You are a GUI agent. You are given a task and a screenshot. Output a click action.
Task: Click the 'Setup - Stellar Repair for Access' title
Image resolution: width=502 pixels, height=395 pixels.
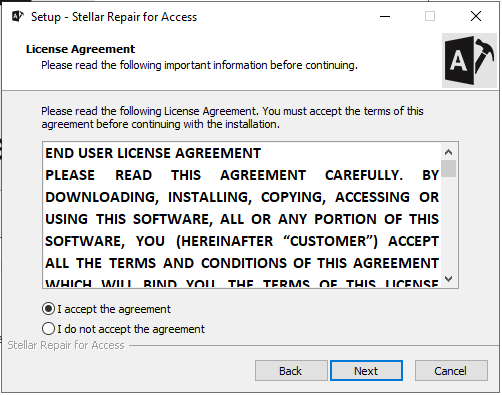114,17
